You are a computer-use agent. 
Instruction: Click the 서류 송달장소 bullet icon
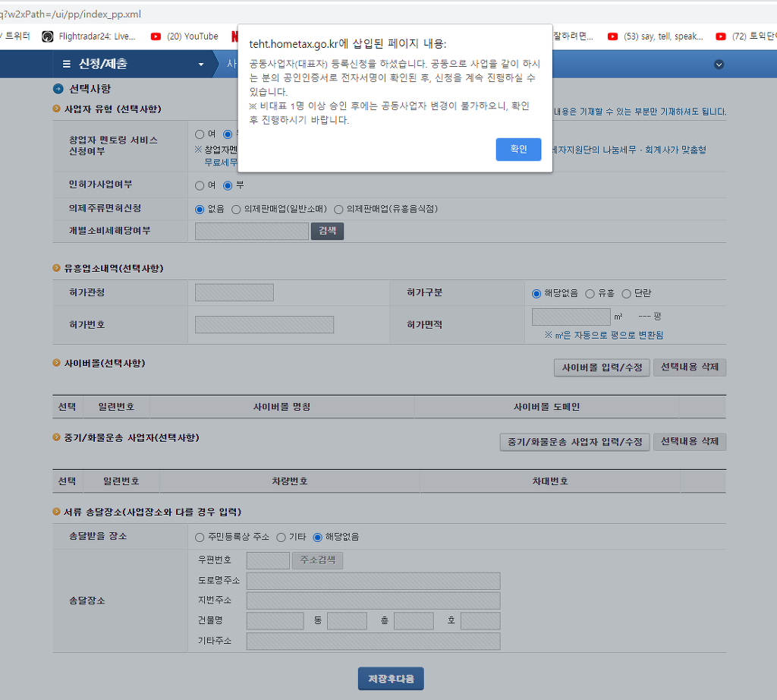click(x=56, y=512)
